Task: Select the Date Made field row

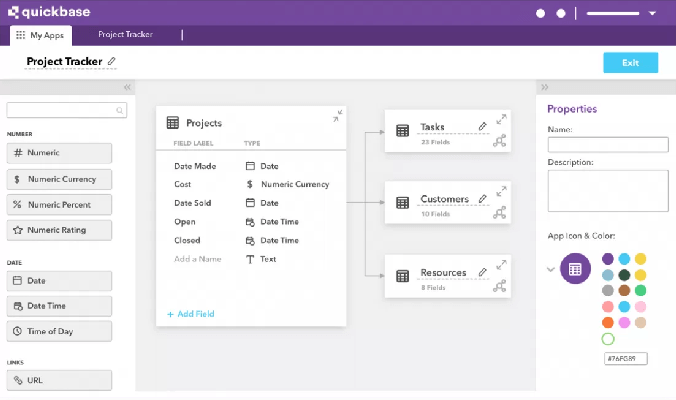Action: tap(251, 166)
